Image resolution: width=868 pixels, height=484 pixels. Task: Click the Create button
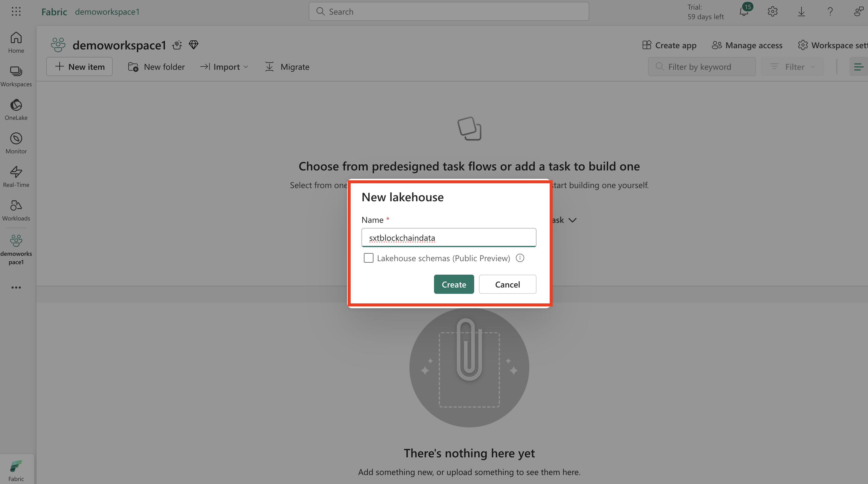(x=453, y=284)
